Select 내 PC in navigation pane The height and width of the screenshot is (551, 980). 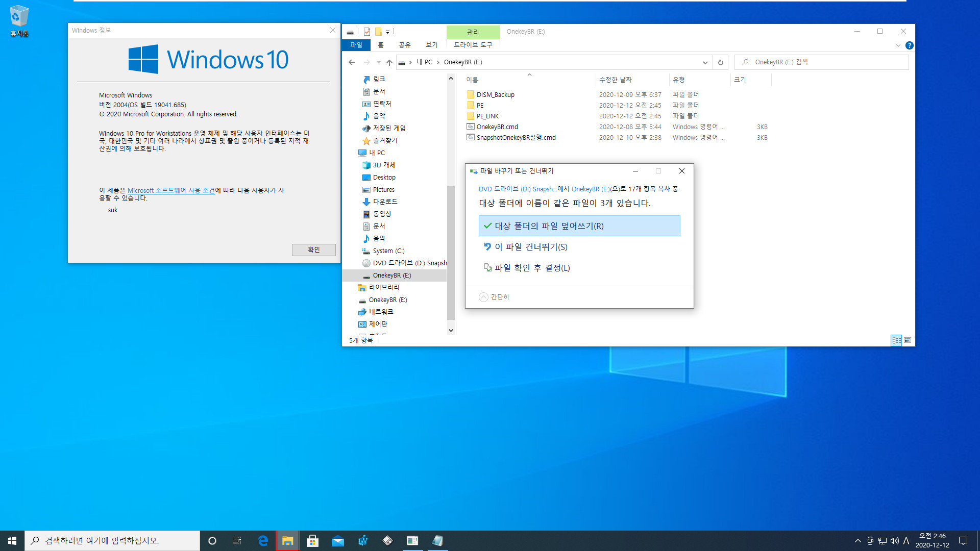(x=377, y=153)
